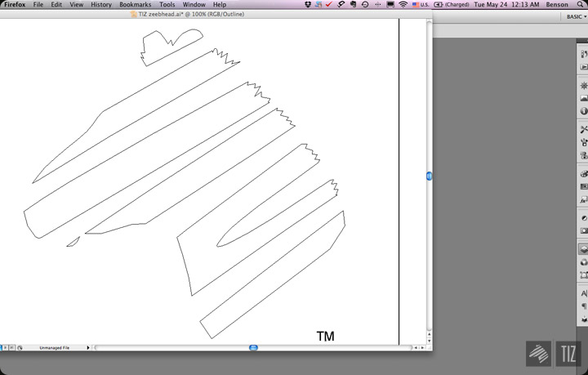The width and height of the screenshot is (588, 375).
Task: Click the Benson user name menu
Action: click(557, 5)
